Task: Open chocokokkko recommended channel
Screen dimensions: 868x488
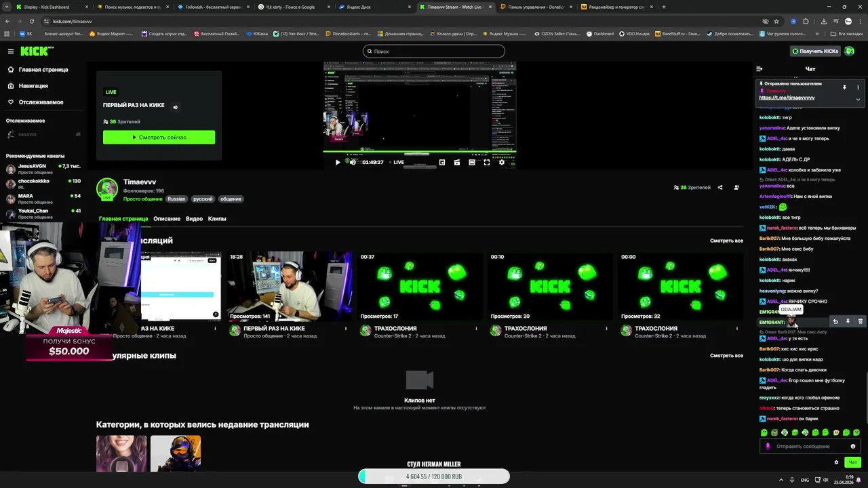Action: coord(43,184)
